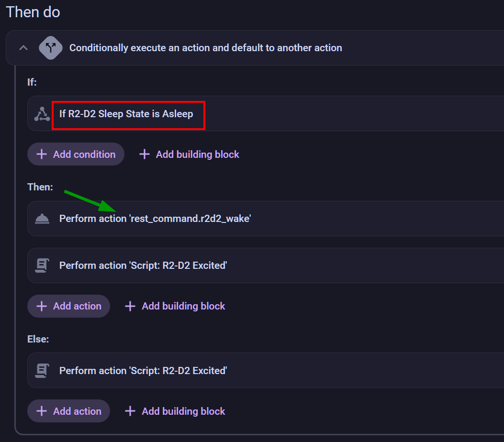Click the rest_command action bell icon
Image resolution: width=504 pixels, height=442 pixels.
[42, 219]
